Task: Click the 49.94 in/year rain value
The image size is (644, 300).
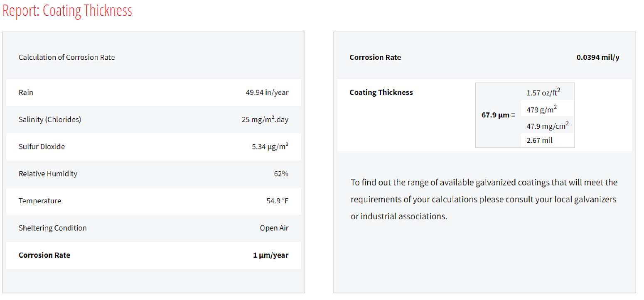Action: 267,93
